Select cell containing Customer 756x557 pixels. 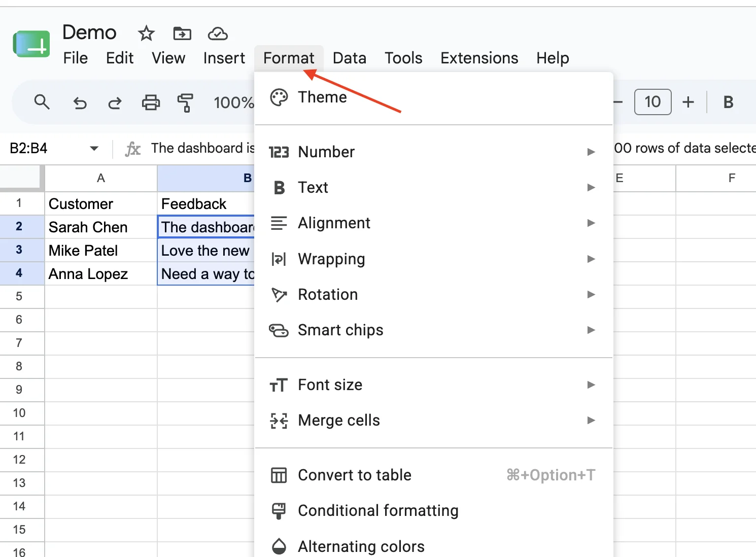tap(101, 203)
